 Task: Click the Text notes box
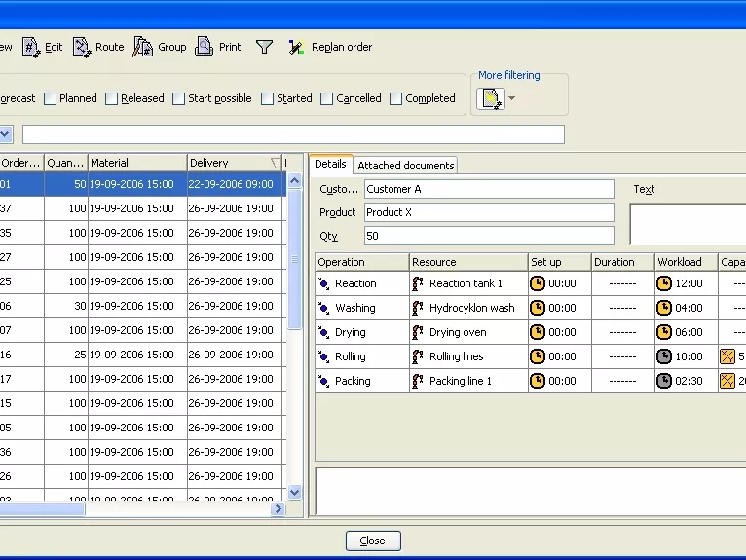688,224
